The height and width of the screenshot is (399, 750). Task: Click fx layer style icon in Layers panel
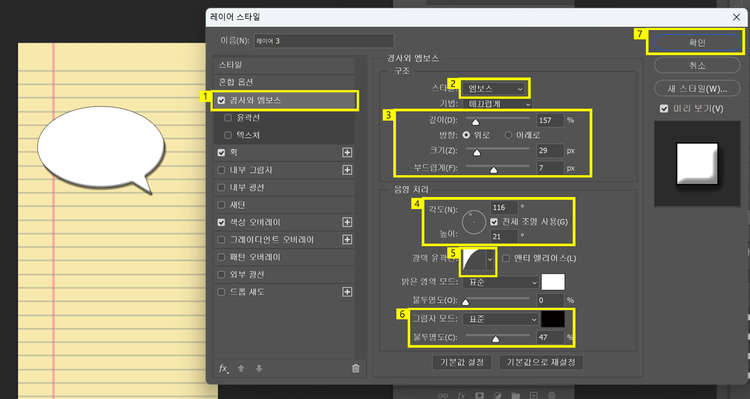[461, 395]
